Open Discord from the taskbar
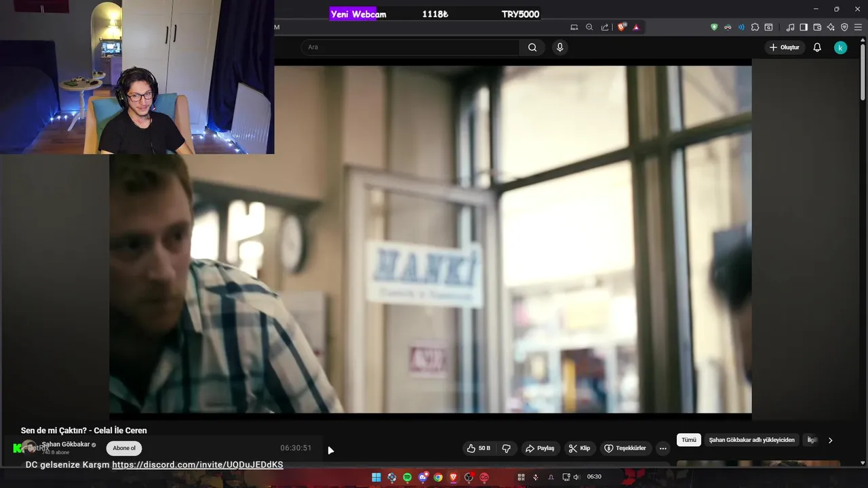Image resolution: width=868 pixels, height=488 pixels. [422, 477]
